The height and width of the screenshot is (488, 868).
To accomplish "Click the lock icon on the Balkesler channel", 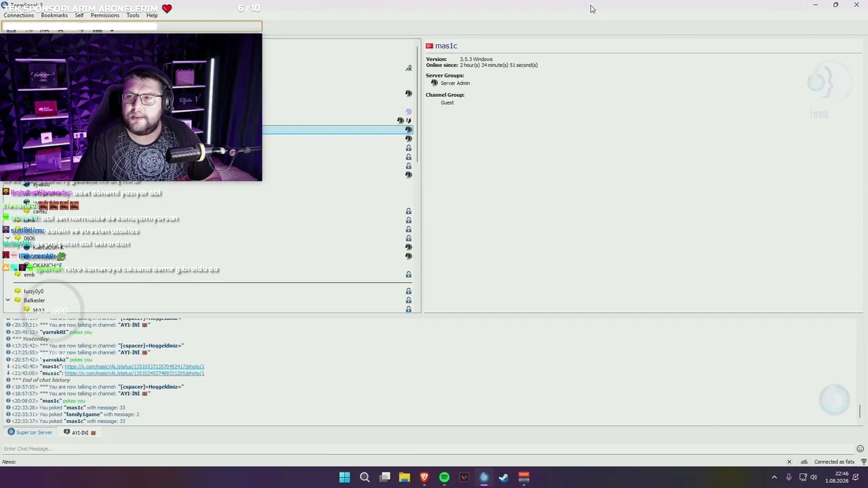I will pyautogui.click(x=408, y=300).
